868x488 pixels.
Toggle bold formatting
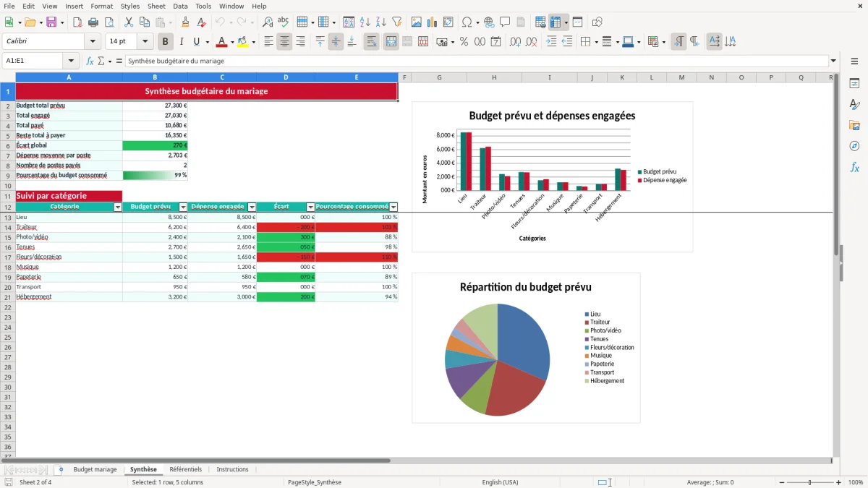[166, 42]
